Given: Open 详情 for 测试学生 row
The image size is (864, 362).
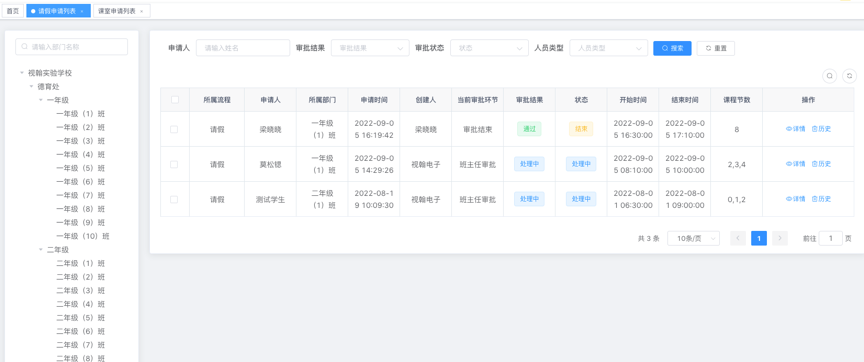Looking at the screenshot, I should pyautogui.click(x=795, y=199).
